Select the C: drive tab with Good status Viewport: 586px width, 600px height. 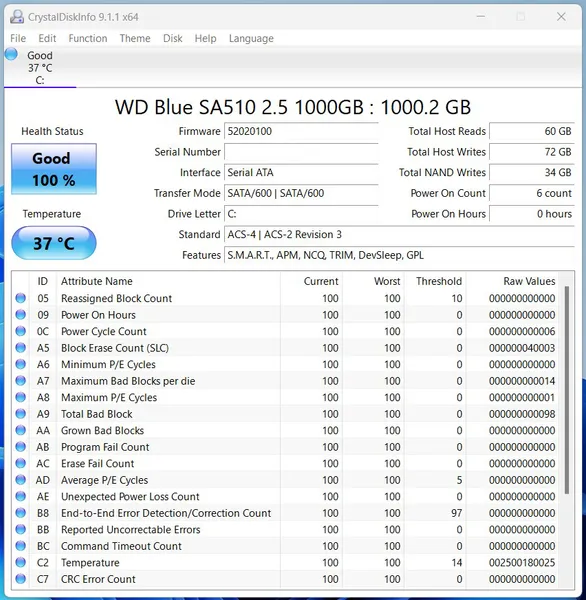tap(40, 68)
